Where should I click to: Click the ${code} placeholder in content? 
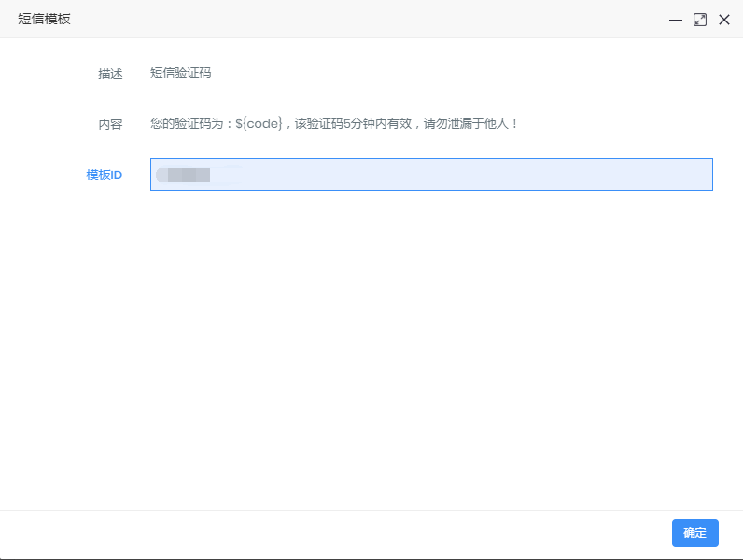259,123
